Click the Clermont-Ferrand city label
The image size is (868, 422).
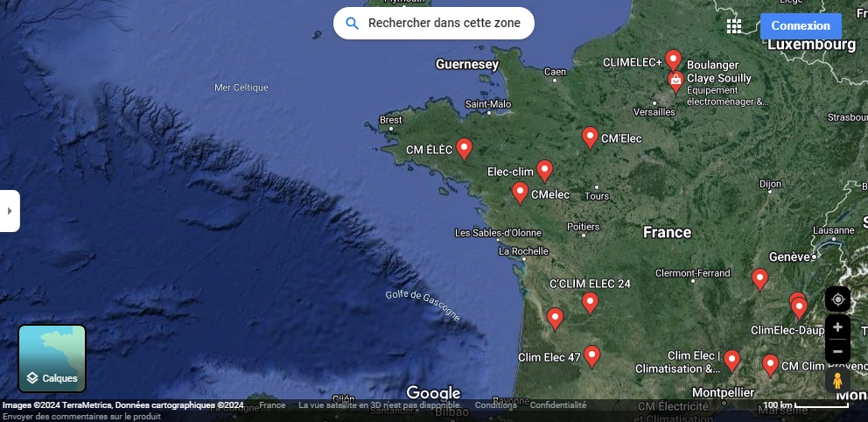tap(692, 273)
